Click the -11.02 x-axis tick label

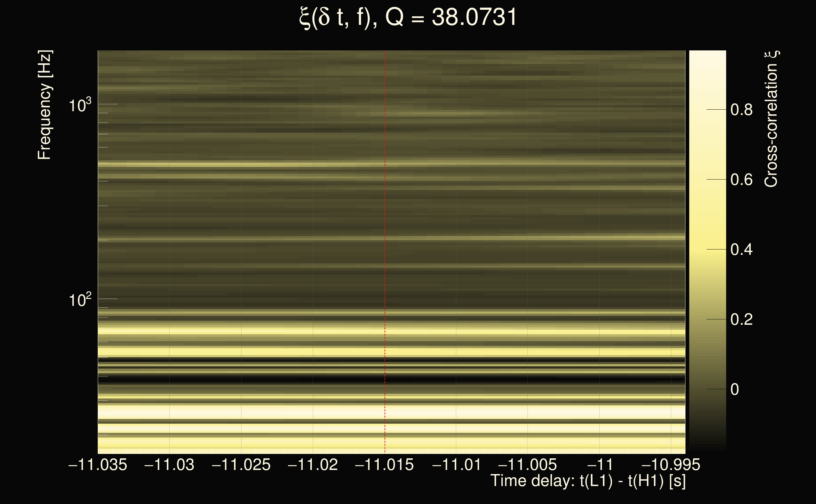(312, 465)
